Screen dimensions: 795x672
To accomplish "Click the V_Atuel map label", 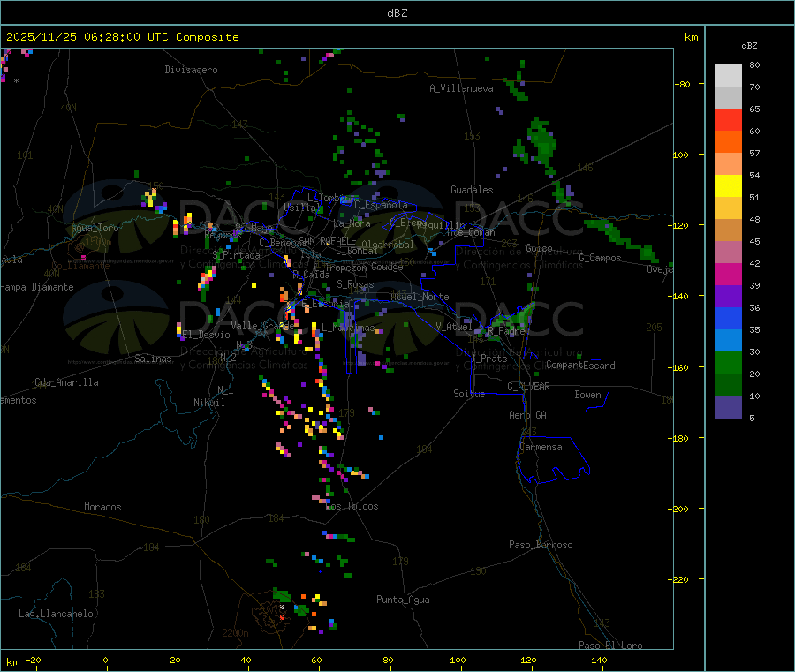I will pyautogui.click(x=454, y=327).
